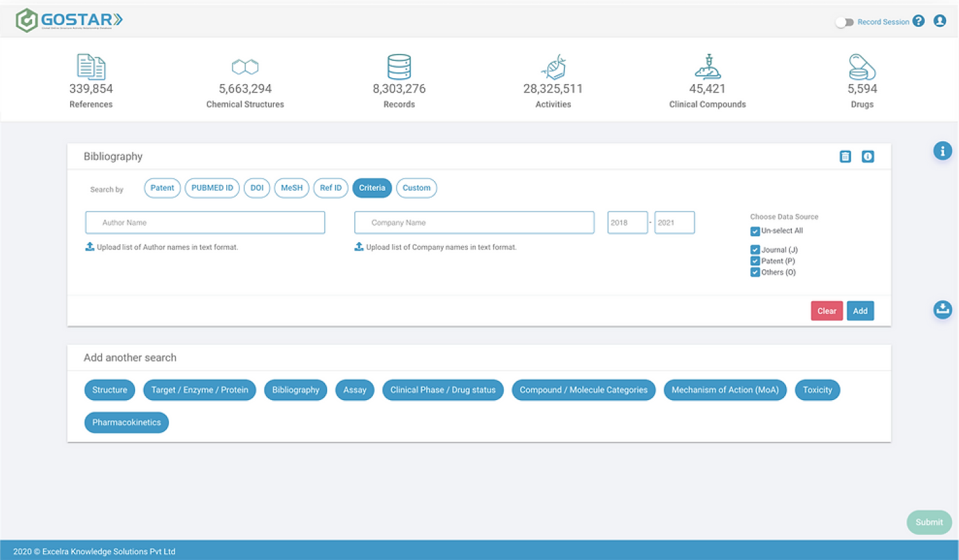The width and height of the screenshot is (959, 560).
Task: Click the Clinical Compounds microscope icon
Action: [x=708, y=67]
